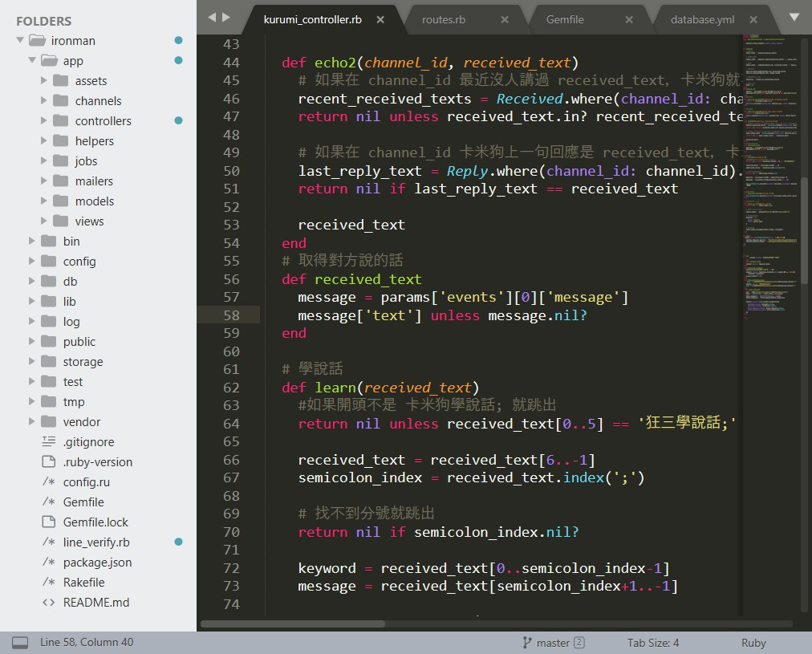Collapse the ironman root folder arrow

20,40
